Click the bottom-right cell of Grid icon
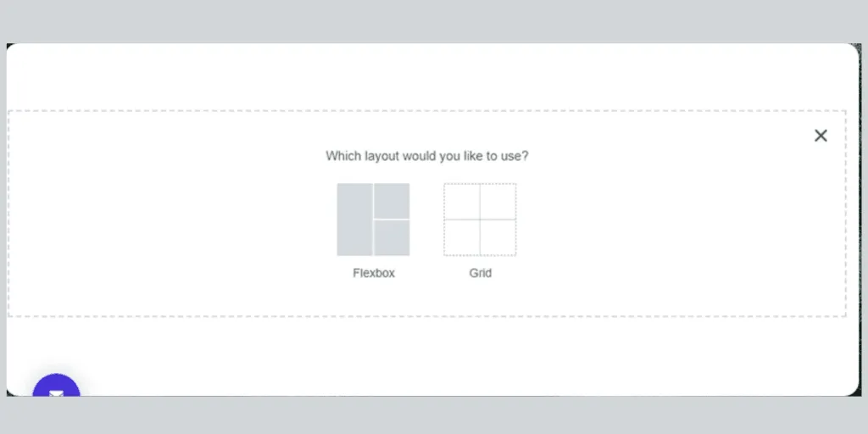Image resolution: width=868 pixels, height=434 pixels. click(498, 237)
